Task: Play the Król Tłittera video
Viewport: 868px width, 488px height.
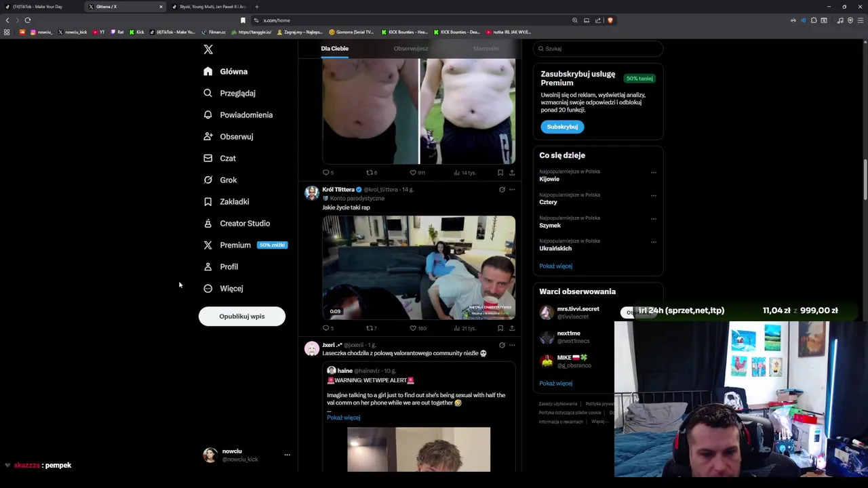Action: pyautogui.click(x=418, y=268)
